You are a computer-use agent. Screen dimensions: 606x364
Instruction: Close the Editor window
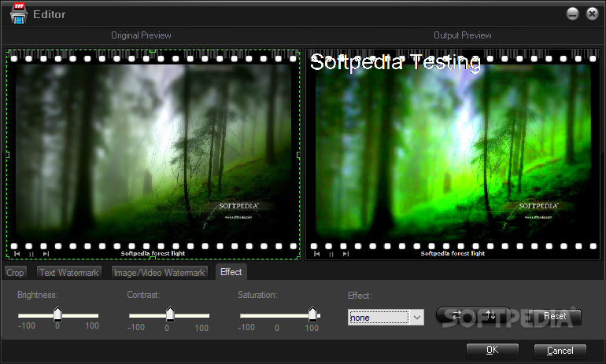(x=592, y=14)
